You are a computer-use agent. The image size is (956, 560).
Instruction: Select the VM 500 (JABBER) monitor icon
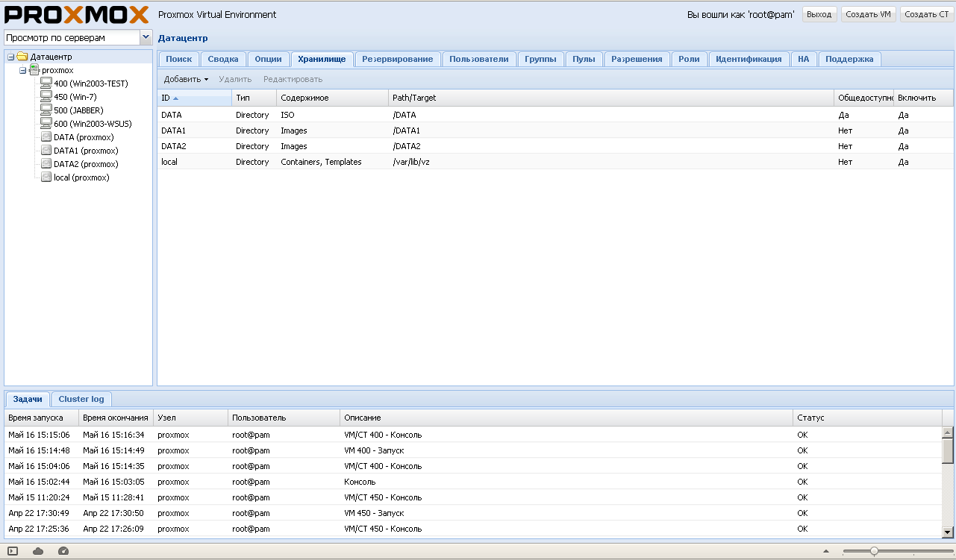click(46, 110)
